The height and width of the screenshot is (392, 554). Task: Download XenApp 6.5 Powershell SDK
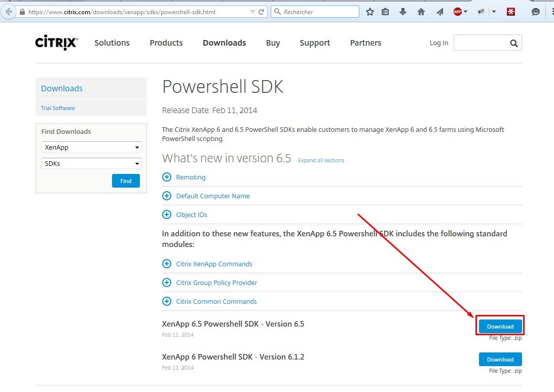pyautogui.click(x=500, y=326)
